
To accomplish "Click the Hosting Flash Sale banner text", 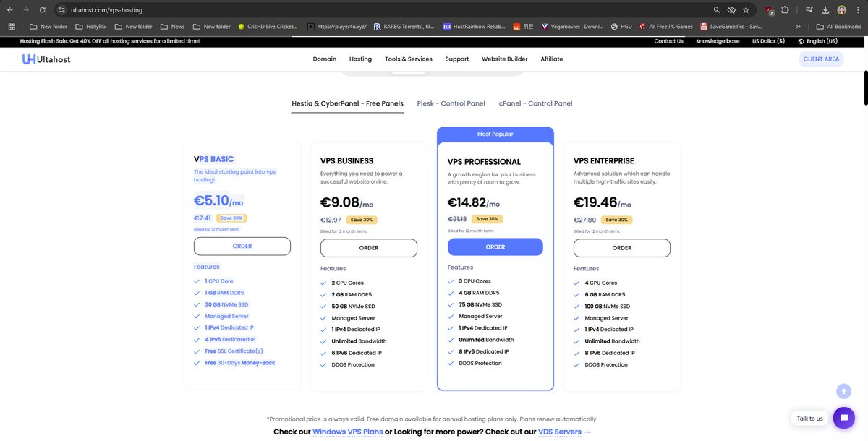I will 110,41.
